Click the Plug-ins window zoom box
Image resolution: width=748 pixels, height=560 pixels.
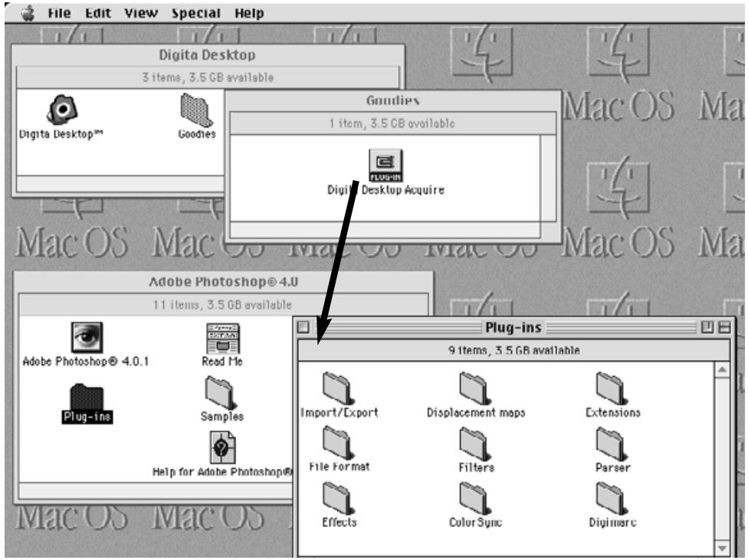tap(707, 327)
